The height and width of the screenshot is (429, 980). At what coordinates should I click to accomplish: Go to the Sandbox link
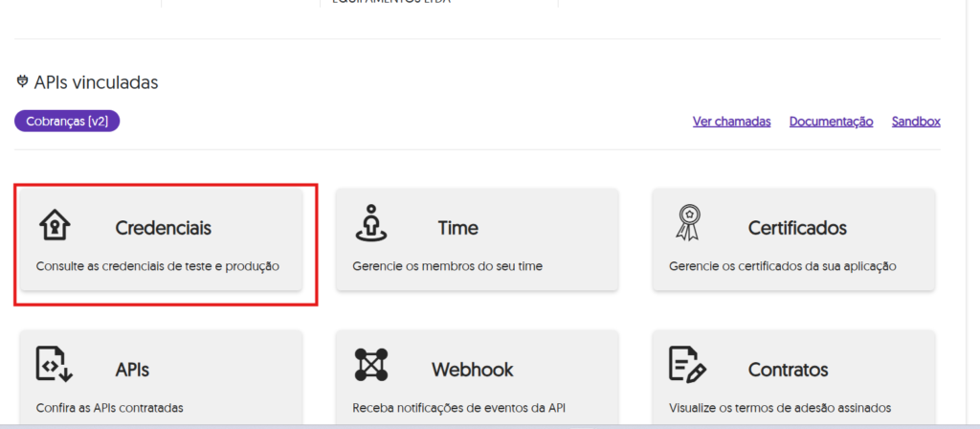pos(916,122)
